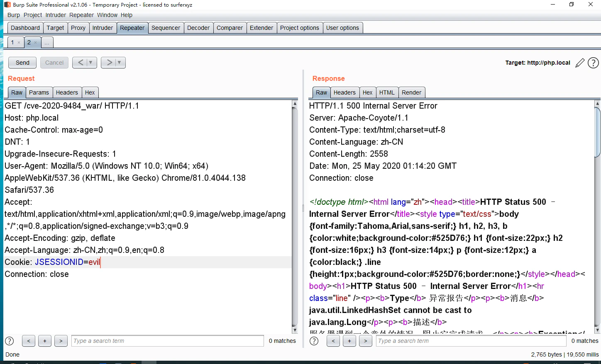This screenshot has height=364, width=601.
Task: Go back to the previous request in history
Action: tap(81, 63)
